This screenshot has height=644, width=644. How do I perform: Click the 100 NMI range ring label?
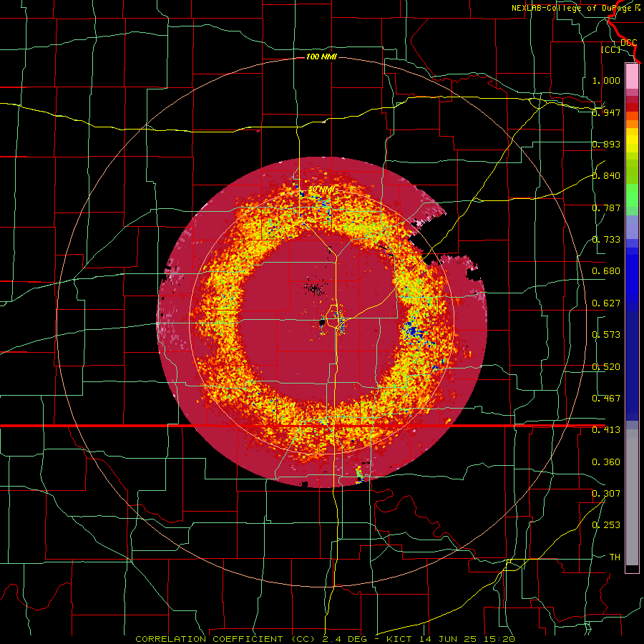tap(321, 57)
